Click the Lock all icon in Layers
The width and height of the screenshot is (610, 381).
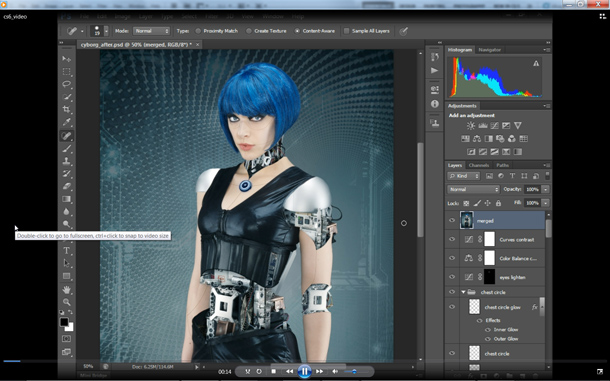(x=498, y=203)
